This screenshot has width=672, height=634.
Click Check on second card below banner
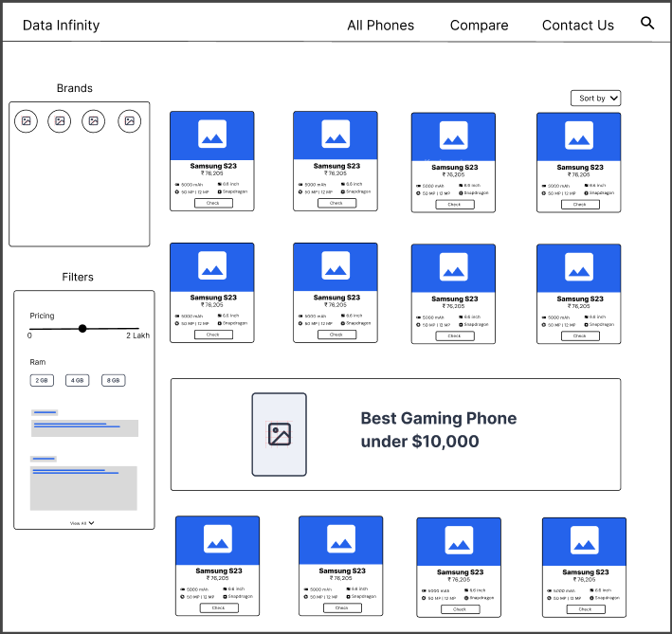(342, 607)
